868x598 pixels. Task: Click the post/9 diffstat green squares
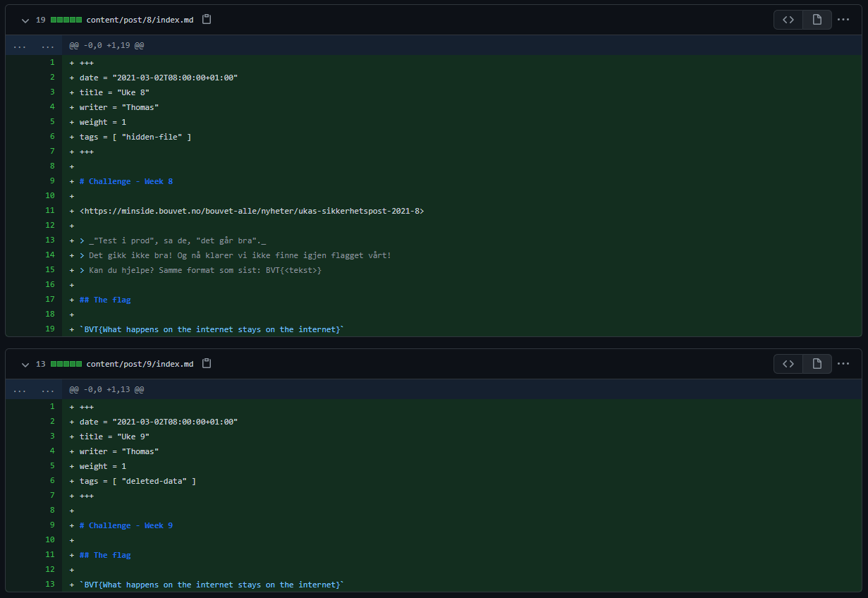[x=66, y=364]
